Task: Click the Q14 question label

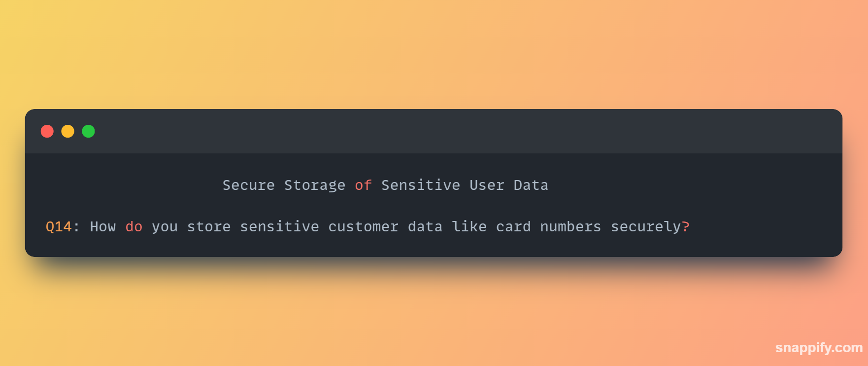Action: pos(59,227)
